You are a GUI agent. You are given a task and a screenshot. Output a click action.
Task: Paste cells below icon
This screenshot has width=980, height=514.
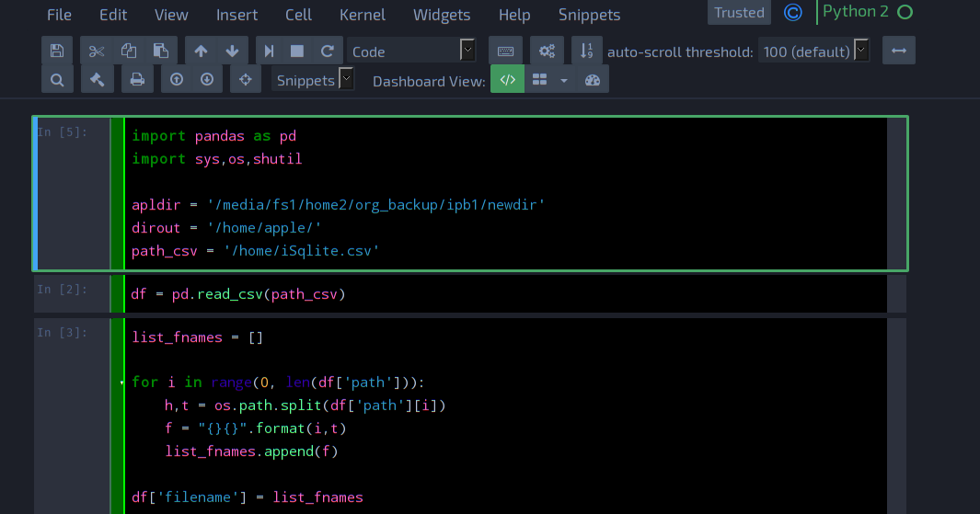(x=161, y=51)
